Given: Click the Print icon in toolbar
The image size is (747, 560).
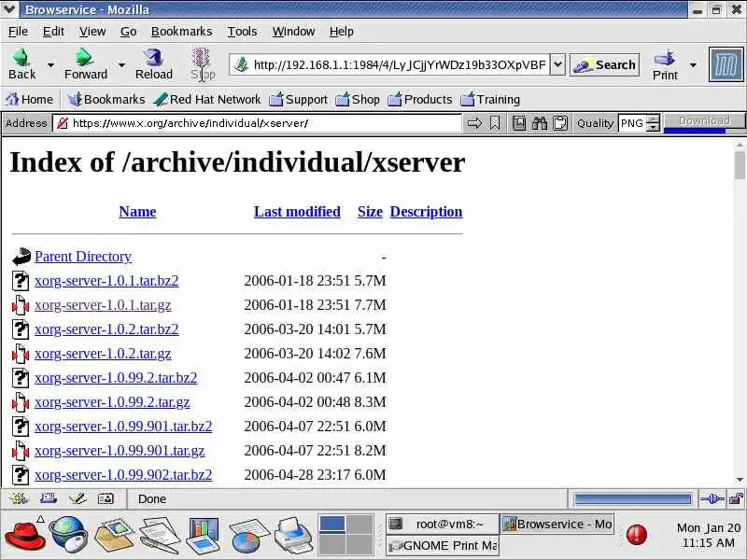Looking at the screenshot, I should (x=665, y=58).
